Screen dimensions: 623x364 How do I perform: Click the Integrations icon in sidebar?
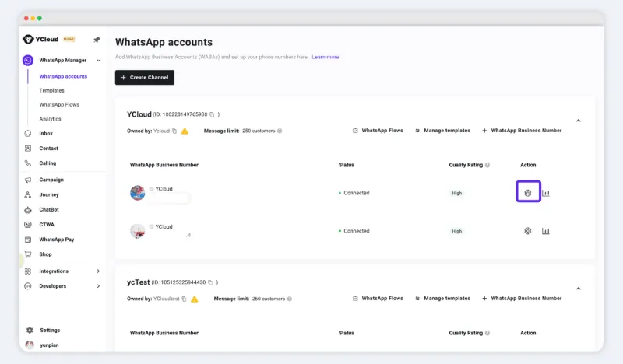[x=28, y=271]
